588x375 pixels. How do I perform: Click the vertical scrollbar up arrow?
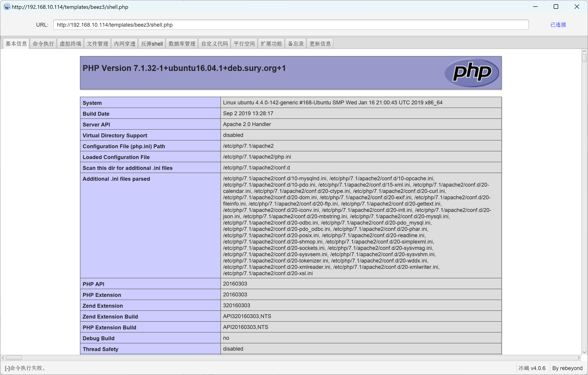[x=584, y=51]
